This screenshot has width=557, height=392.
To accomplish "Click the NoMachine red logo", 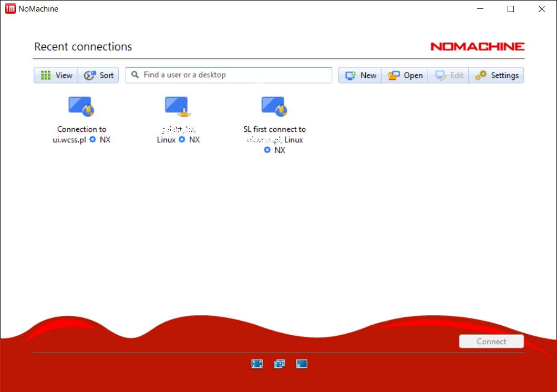I will 477,47.
